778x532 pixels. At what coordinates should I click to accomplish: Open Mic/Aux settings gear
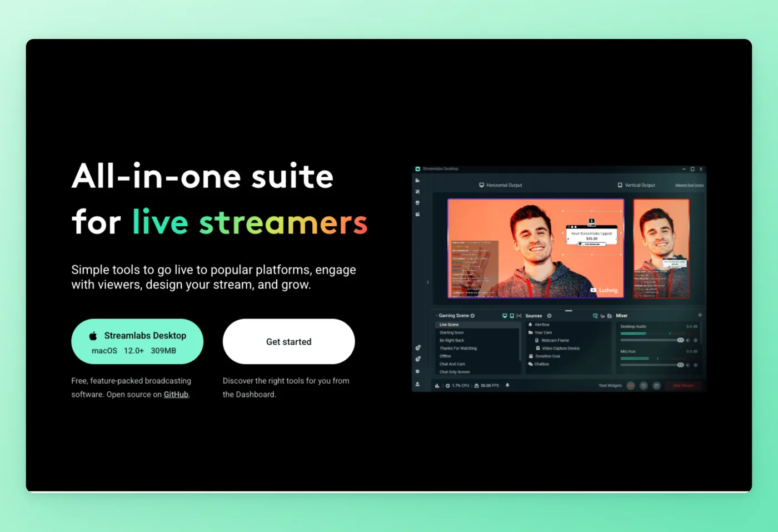click(695, 365)
